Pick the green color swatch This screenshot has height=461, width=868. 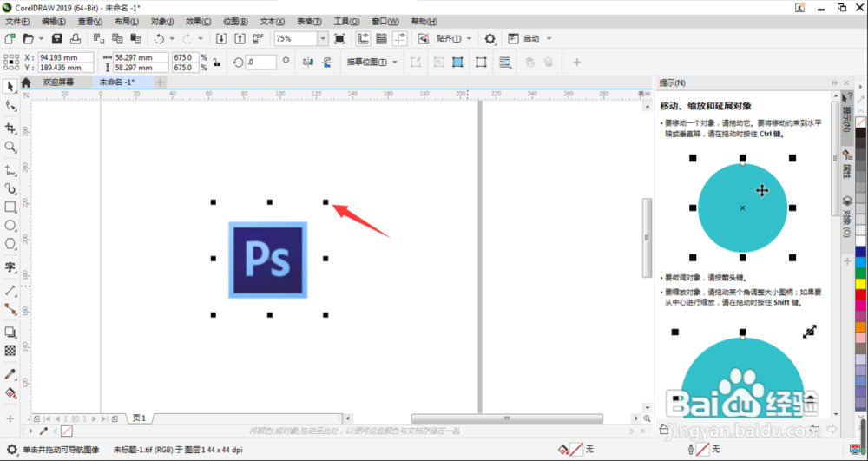(861, 273)
